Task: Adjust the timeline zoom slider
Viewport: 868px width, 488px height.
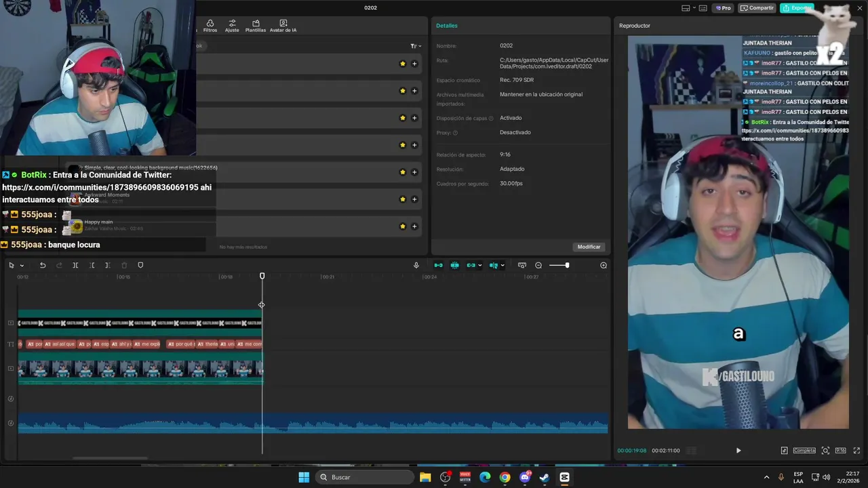Action: [559, 265]
